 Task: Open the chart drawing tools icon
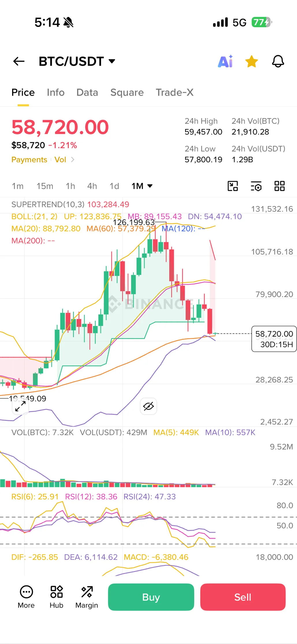click(x=233, y=186)
